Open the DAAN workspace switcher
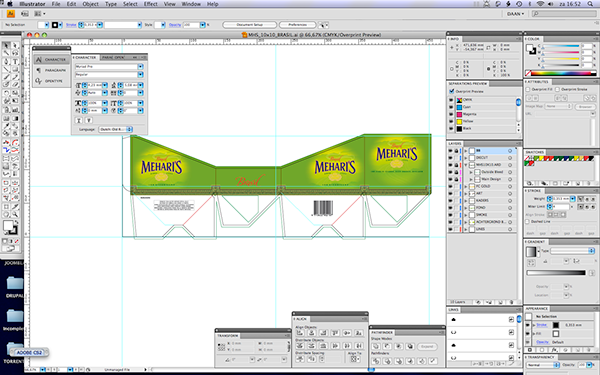Screen dimensions: 600x375 coord(515,14)
